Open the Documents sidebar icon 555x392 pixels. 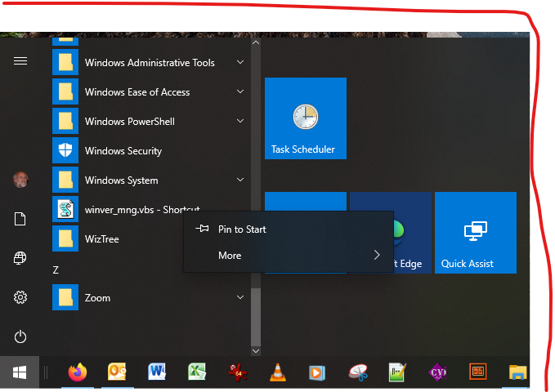click(x=20, y=219)
